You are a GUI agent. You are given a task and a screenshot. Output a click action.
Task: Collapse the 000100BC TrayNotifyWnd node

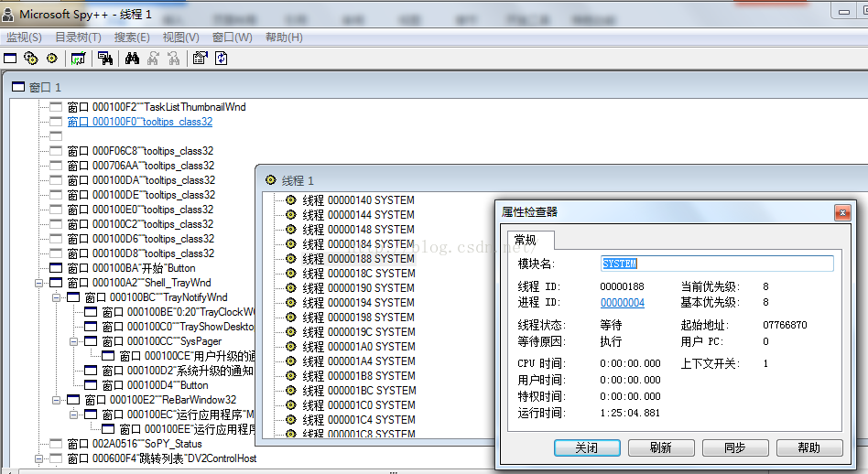[57, 297]
